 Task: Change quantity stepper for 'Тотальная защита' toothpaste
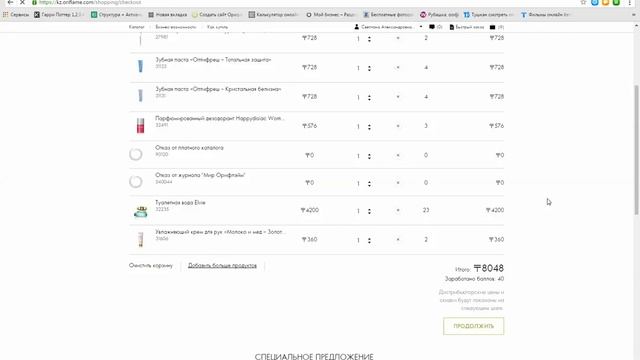coord(369,68)
